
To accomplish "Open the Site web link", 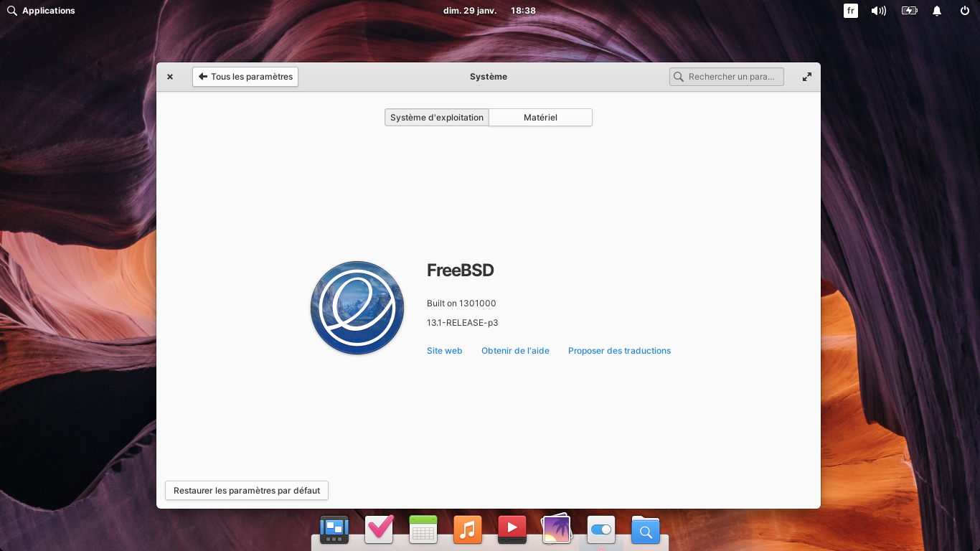I will 444,351.
